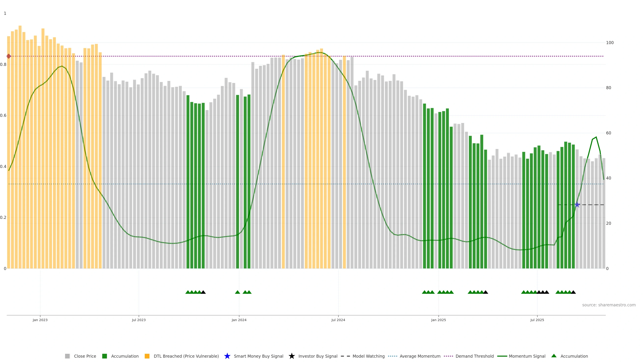
Task: Click the green Accumulation triangle legend icon
Action: [554, 356]
